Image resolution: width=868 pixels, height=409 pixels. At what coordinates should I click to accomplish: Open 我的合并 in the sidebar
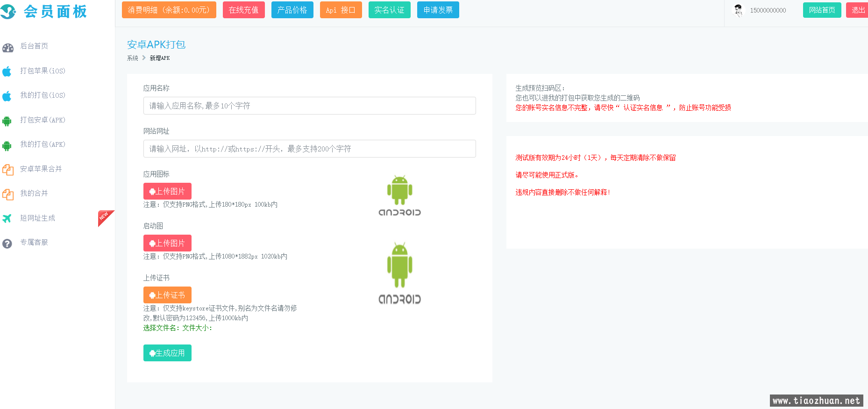coord(34,193)
